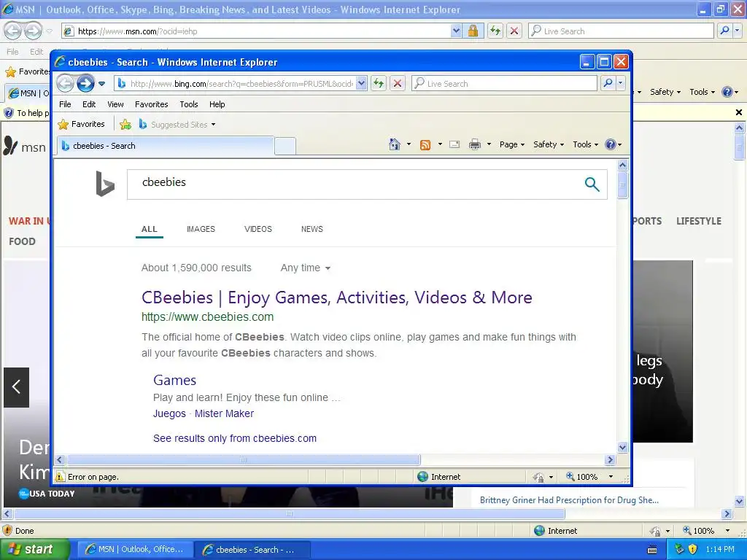Image resolution: width=747 pixels, height=560 pixels.
Task: Click the previous slide arrow on MSN page
Action: [17, 387]
